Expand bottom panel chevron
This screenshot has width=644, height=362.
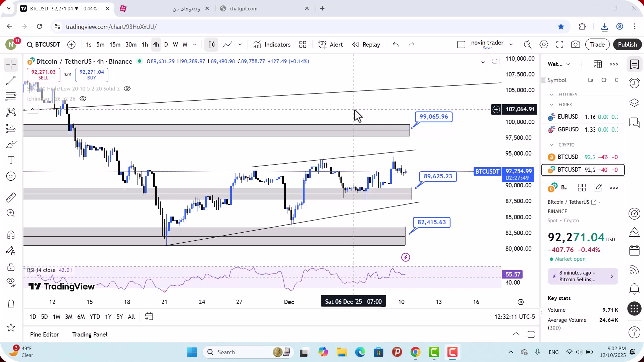point(516,334)
